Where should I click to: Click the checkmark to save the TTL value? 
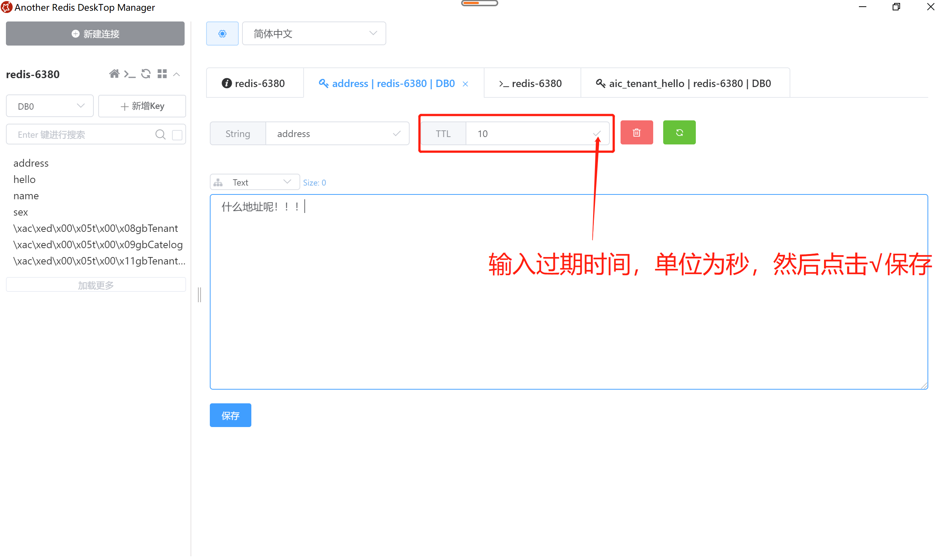click(x=597, y=133)
